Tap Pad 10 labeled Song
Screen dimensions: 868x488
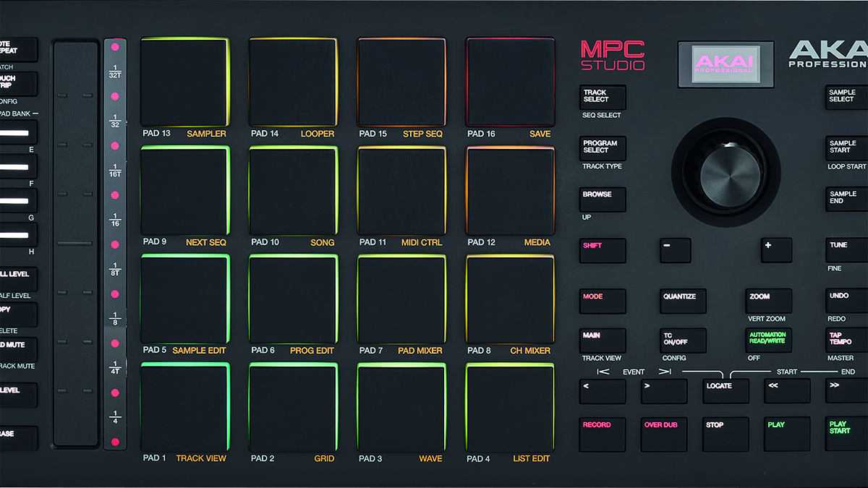tap(292, 189)
